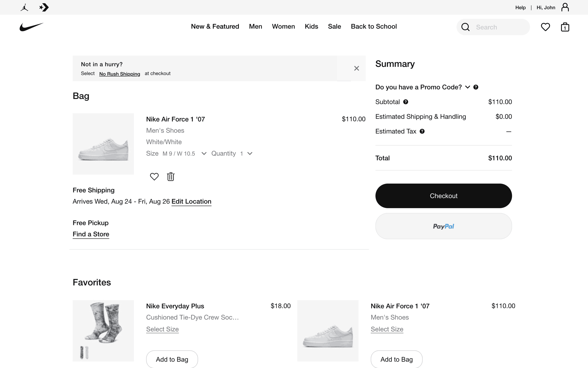This screenshot has width=588, height=368.
Task: Open the Men menu
Action: (255, 26)
